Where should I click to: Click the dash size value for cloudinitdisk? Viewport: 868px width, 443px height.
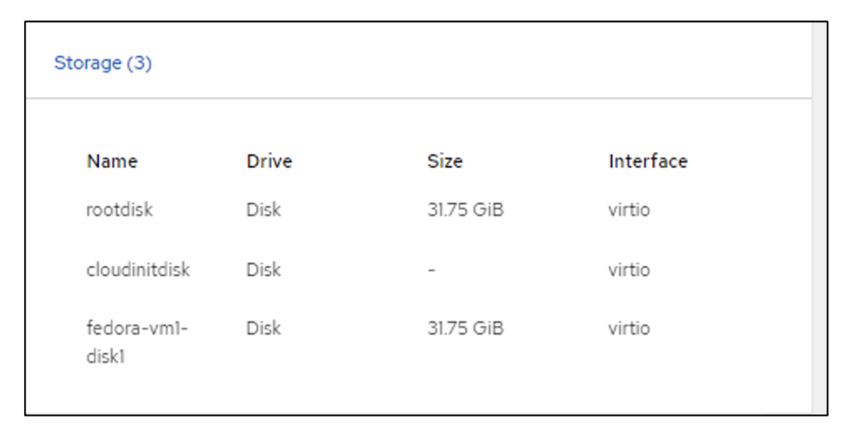coord(431,270)
